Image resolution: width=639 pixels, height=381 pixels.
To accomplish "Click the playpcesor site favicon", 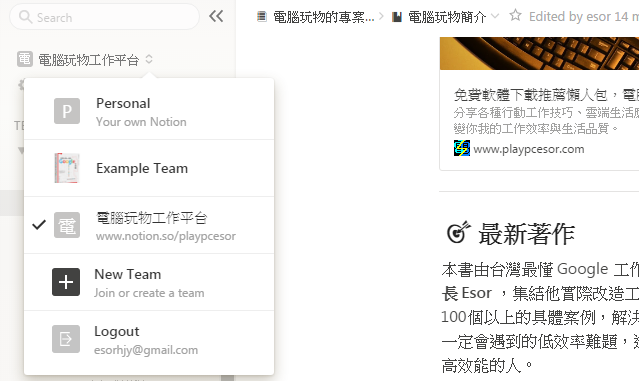I will [462, 148].
